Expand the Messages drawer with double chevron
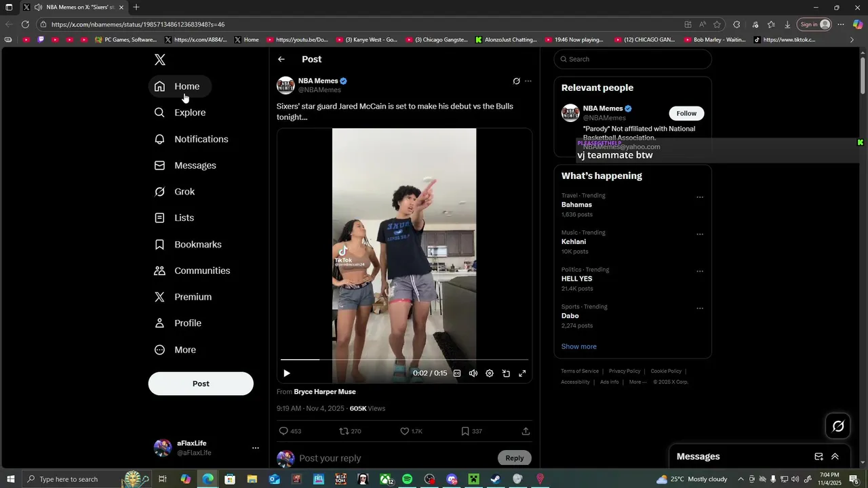Screen dimensions: 868x488 click(835, 457)
